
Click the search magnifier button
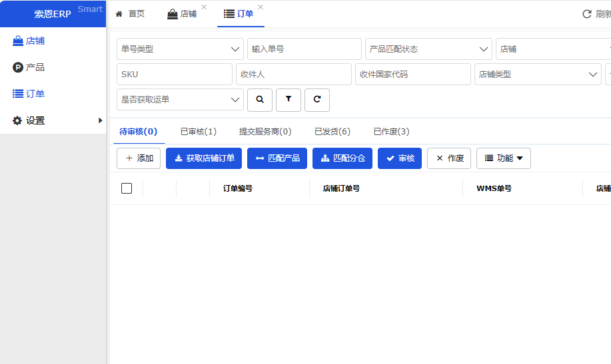coord(259,100)
